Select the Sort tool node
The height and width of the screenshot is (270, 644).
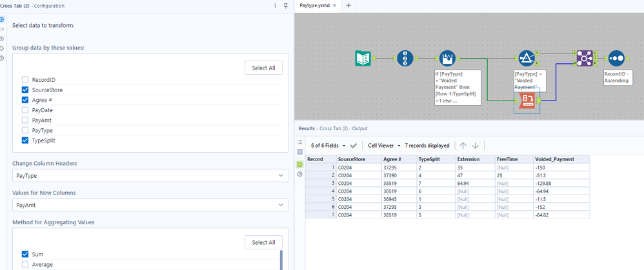(616, 58)
